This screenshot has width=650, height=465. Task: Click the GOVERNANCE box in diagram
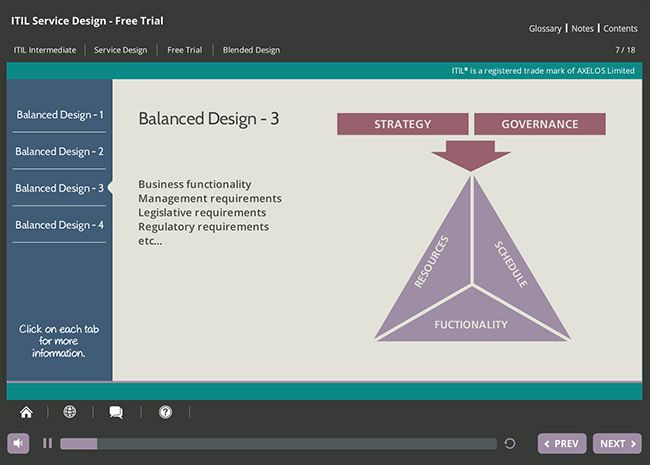tap(540, 124)
